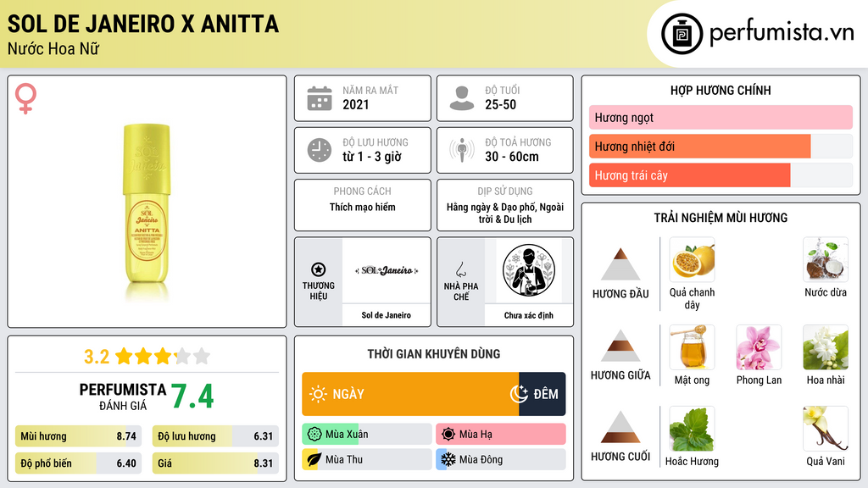The height and width of the screenshot is (488, 868).
Task: Click the person icon beside Độ tuổi
Action: coord(462,98)
